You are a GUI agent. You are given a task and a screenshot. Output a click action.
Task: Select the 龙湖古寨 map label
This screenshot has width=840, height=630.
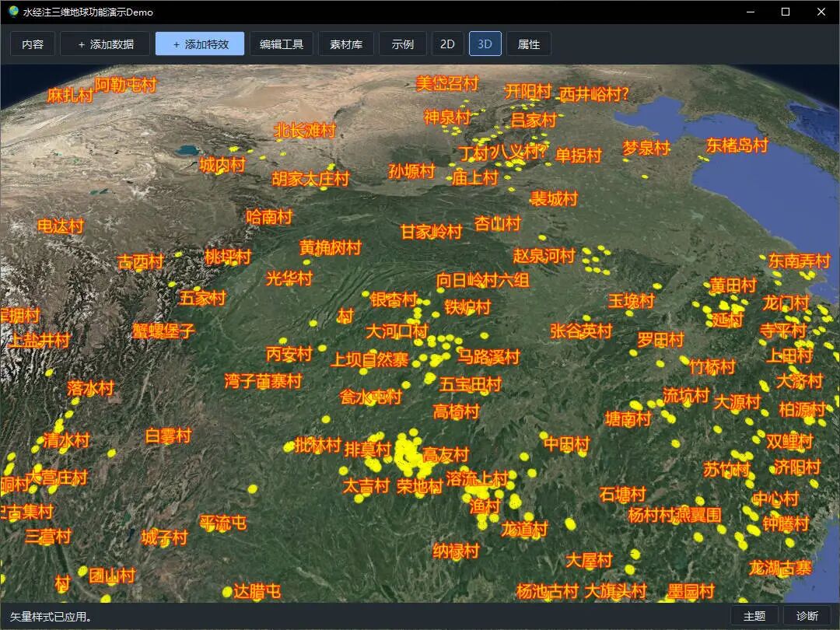(780, 567)
